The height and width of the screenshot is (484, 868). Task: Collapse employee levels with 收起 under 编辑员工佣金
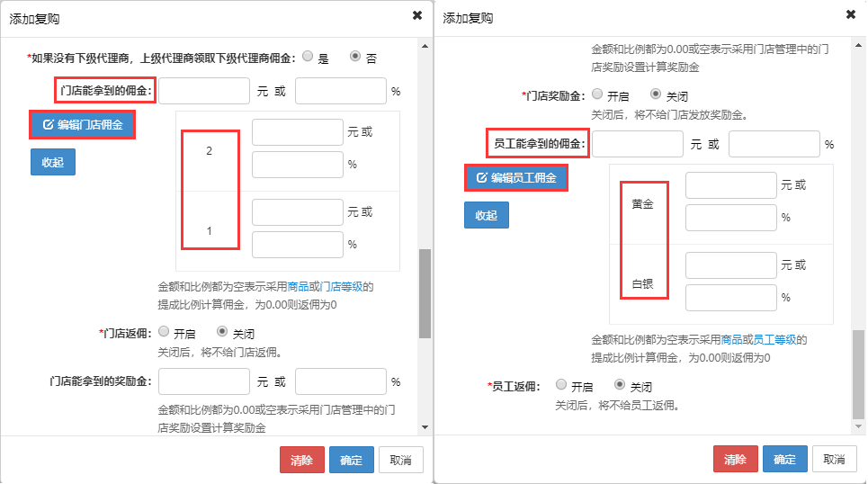[x=487, y=215]
